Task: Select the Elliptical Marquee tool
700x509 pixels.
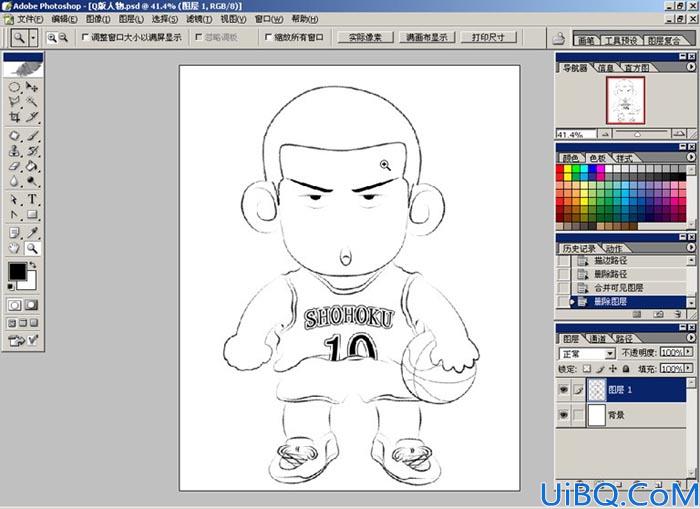Action: point(14,87)
